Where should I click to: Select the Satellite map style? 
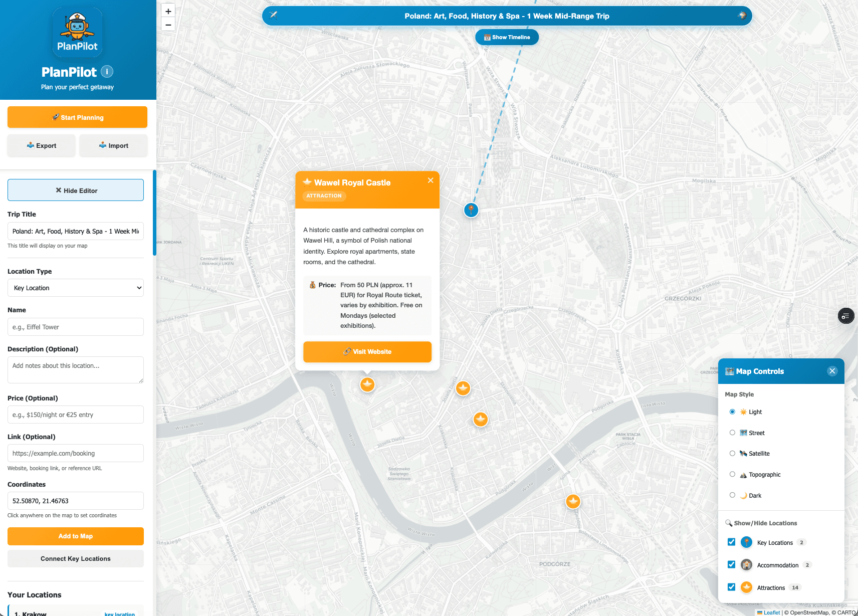click(732, 454)
